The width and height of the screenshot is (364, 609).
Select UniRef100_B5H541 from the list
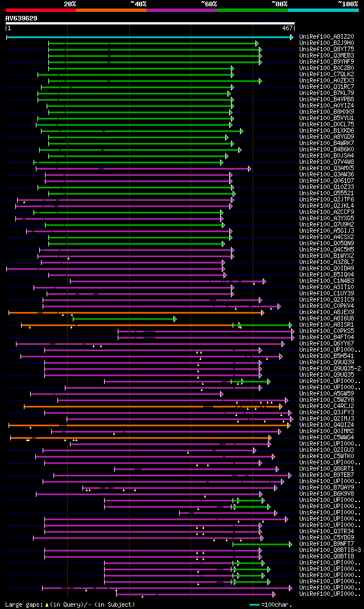[326, 356]
